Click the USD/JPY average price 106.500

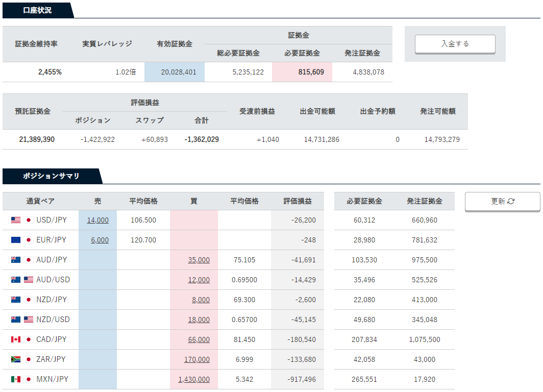tap(143, 220)
